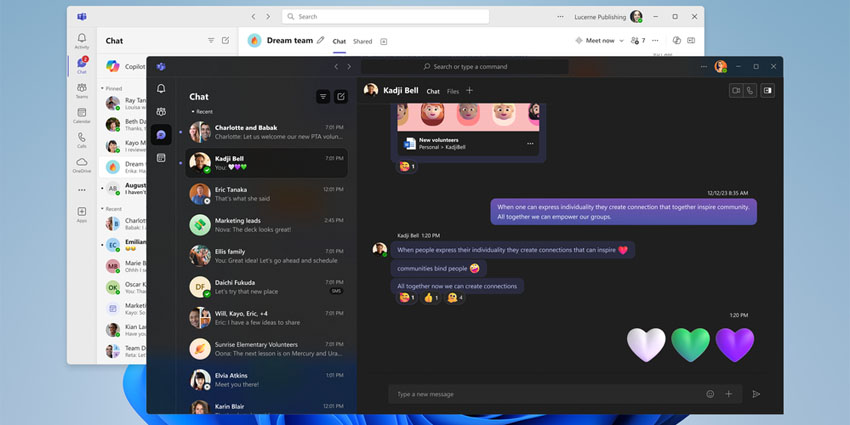Image resolution: width=850 pixels, height=425 pixels.
Task: Expand Meet now dropdown arrow
Action: point(621,41)
